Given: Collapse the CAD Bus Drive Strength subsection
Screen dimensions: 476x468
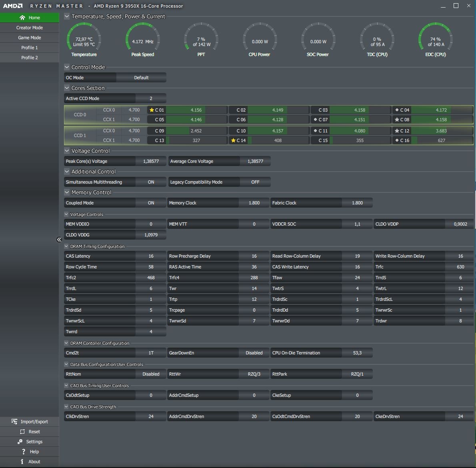Looking at the screenshot, I should point(66,407).
